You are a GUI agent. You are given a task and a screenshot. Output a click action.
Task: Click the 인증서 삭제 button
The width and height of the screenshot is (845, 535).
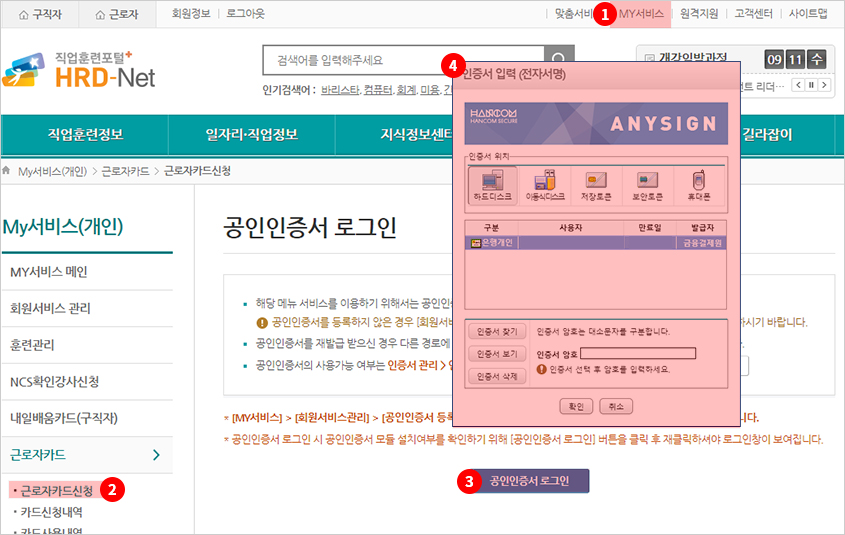click(x=497, y=377)
